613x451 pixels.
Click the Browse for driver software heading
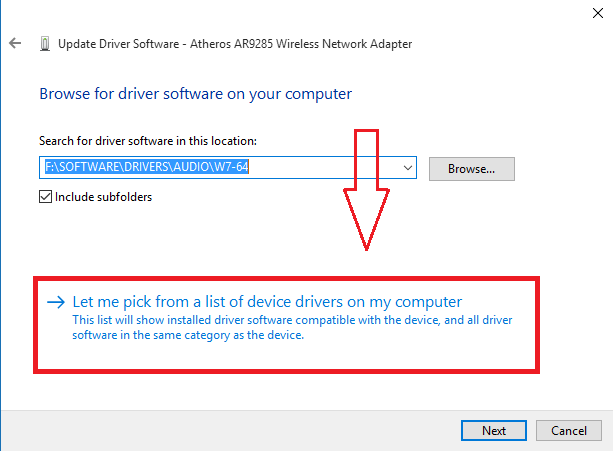pyautogui.click(x=195, y=94)
